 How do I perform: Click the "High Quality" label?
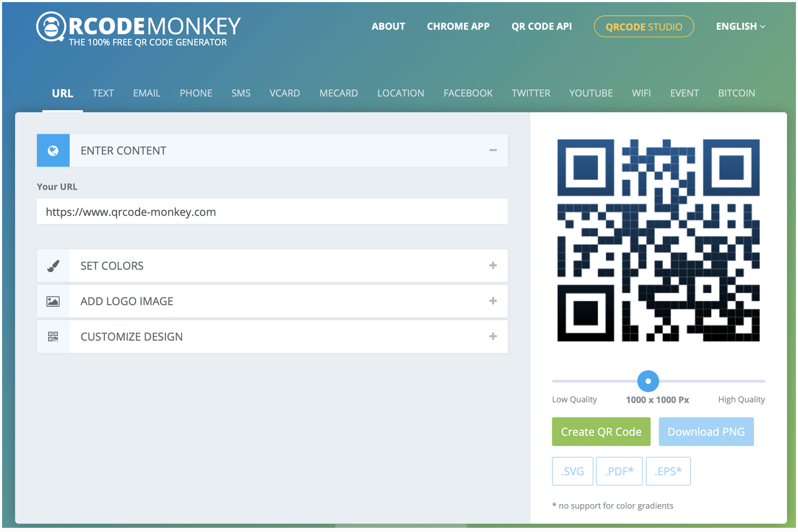[x=742, y=399]
